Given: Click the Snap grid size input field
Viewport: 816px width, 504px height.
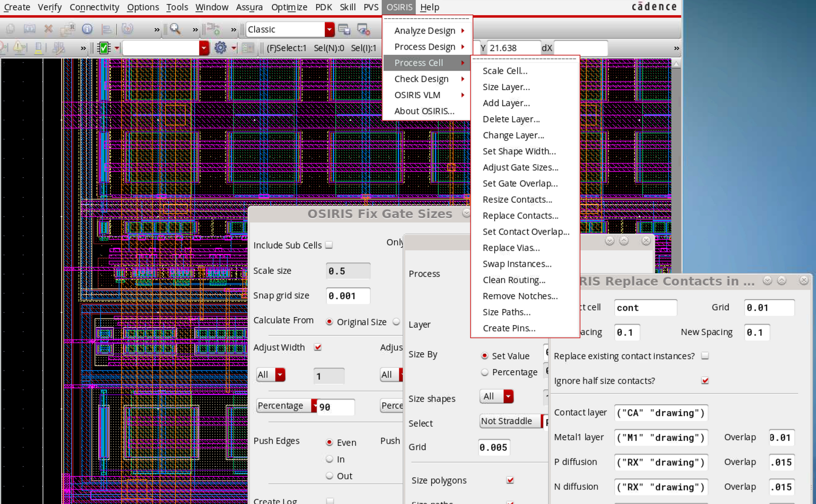Looking at the screenshot, I should [348, 296].
